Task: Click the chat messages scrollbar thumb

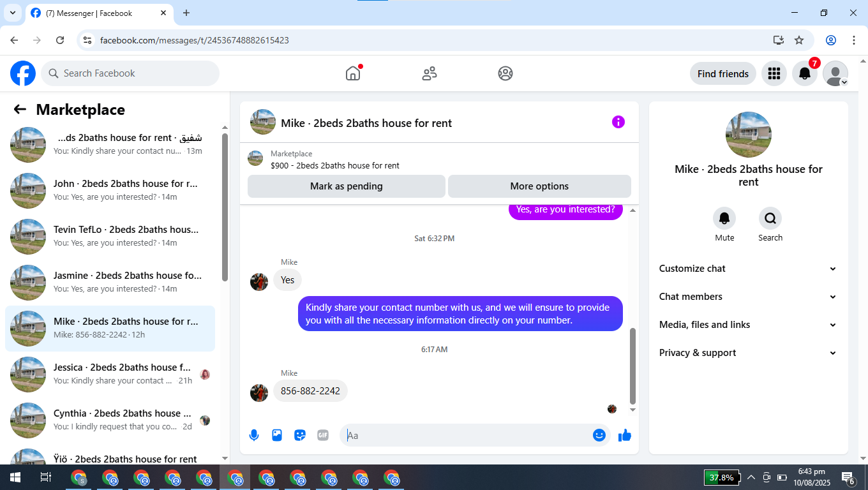Action: tap(632, 366)
